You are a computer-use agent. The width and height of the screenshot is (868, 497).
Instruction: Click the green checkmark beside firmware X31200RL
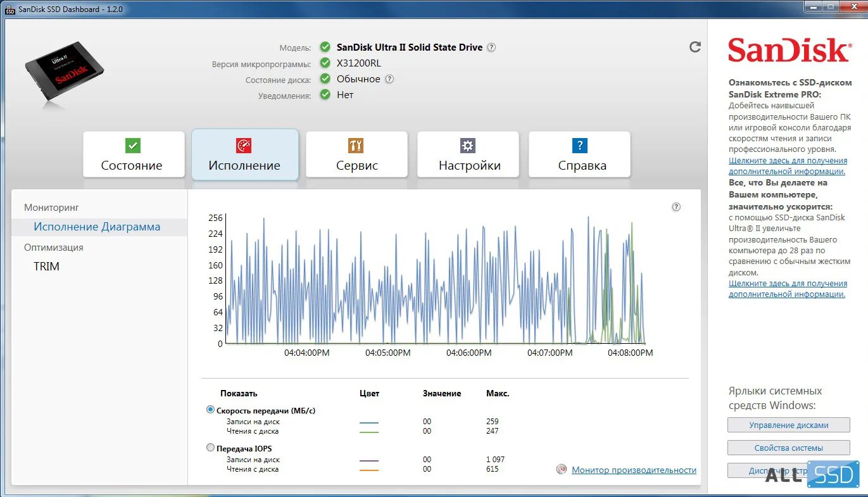(x=325, y=63)
